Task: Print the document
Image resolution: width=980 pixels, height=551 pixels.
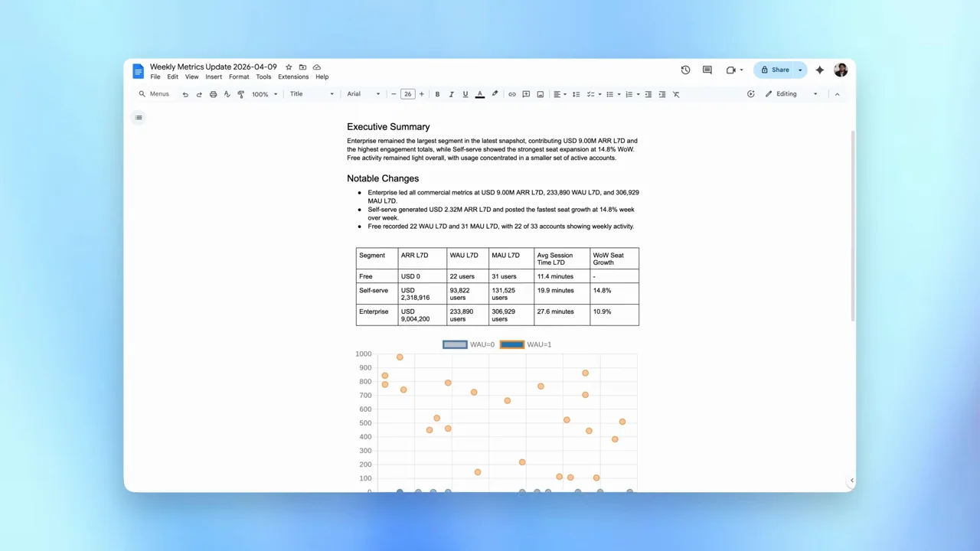Action: pyautogui.click(x=213, y=94)
